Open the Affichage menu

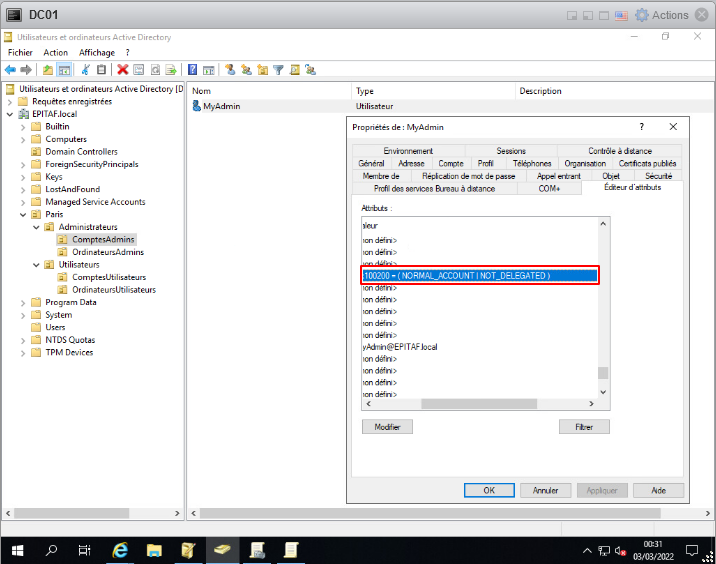97,52
